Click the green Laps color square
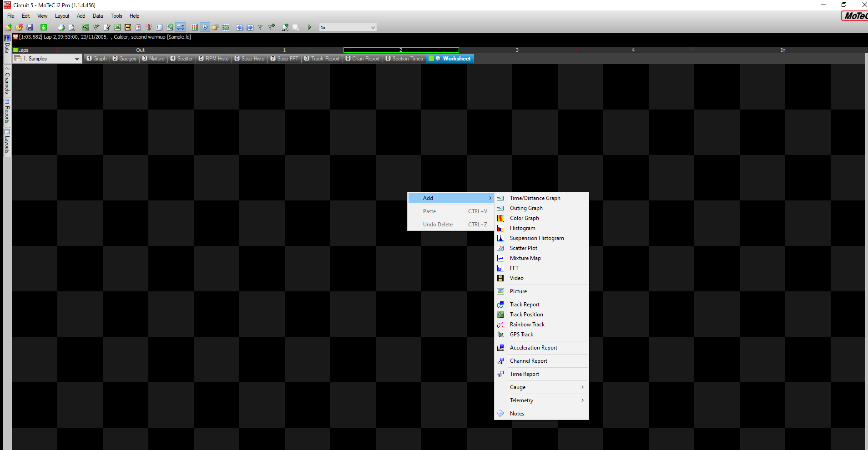The image size is (868, 450). [15, 50]
